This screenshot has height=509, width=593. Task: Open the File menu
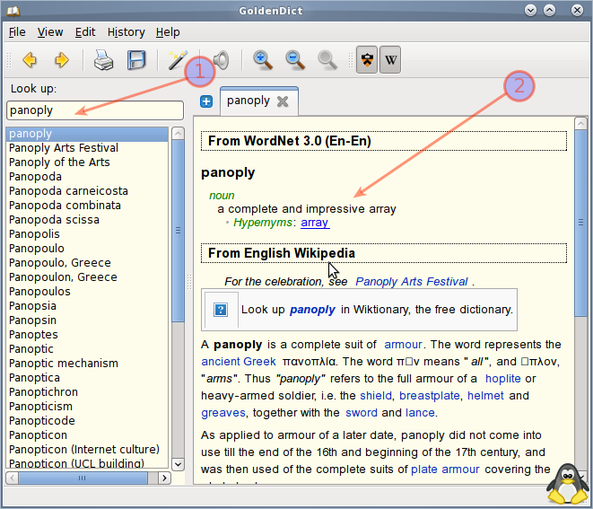pos(17,32)
